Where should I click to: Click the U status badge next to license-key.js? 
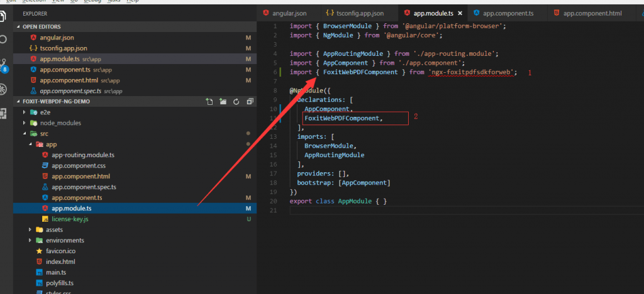(x=248, y=219)
